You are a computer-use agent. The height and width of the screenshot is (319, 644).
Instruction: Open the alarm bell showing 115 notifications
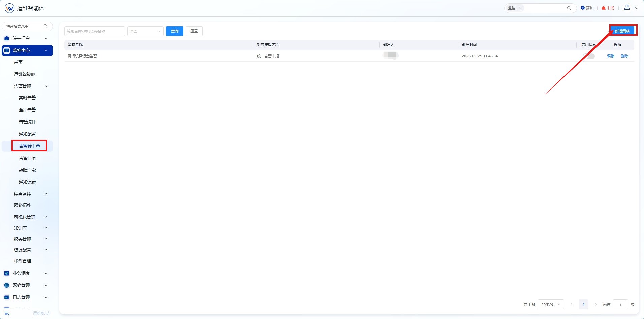click(x=608, y=8)
